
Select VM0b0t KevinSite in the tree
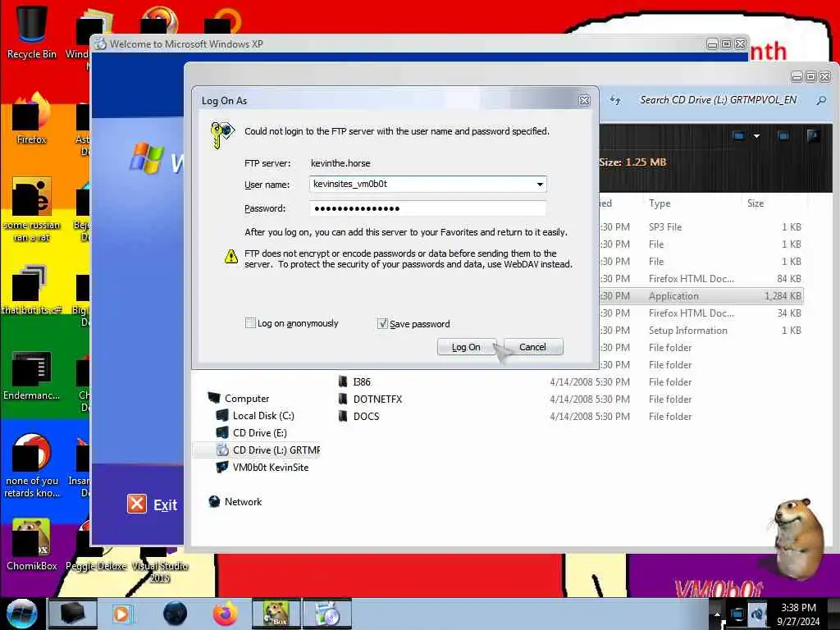(271, 467)
